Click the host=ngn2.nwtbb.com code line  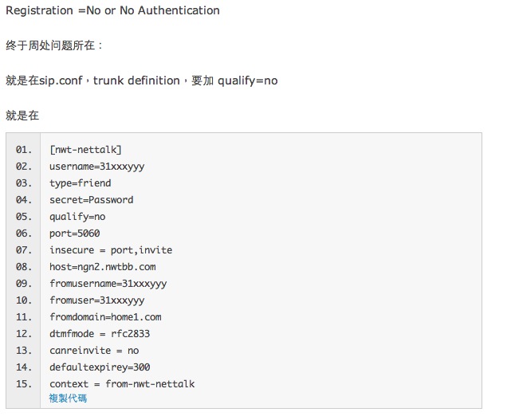coord(102,267)
